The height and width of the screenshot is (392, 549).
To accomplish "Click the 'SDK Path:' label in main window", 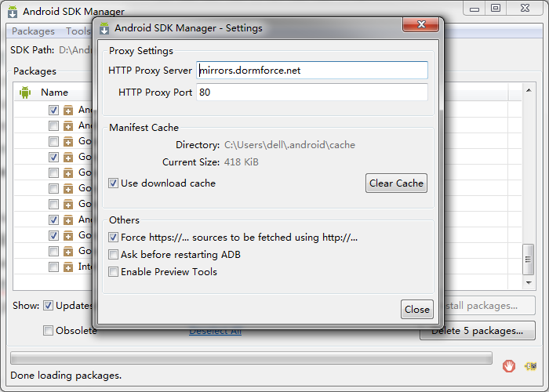I will [32, 50].
